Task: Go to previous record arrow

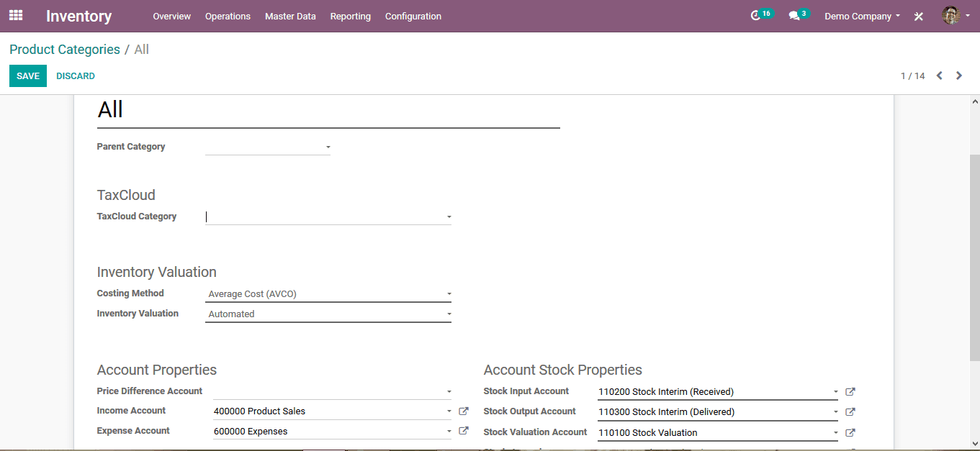Action: click(x=939, y=76)
